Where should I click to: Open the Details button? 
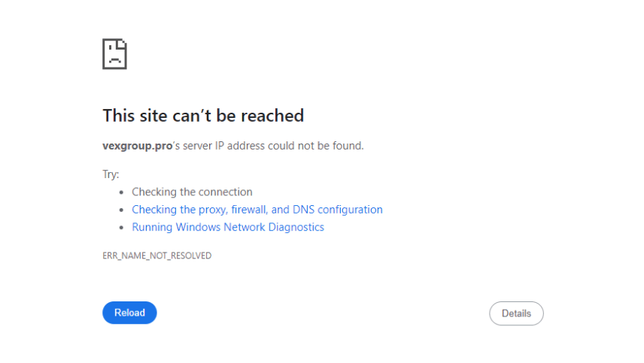(x=516, y=313)
